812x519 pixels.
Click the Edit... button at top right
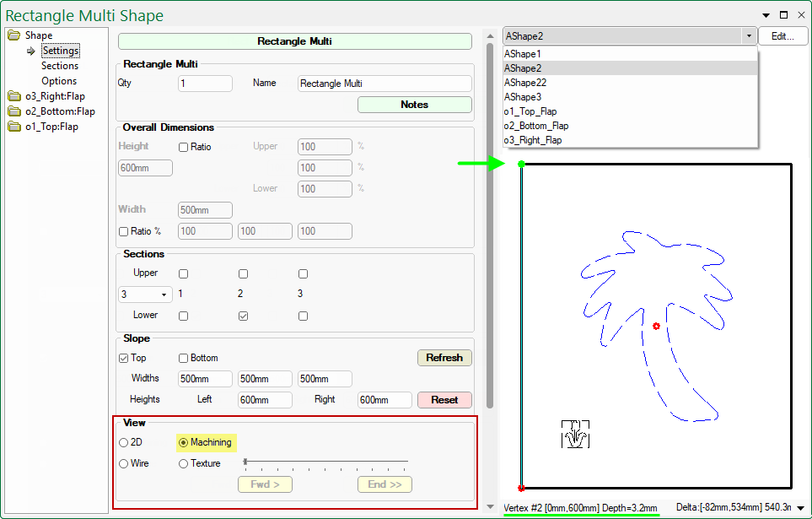785,35
